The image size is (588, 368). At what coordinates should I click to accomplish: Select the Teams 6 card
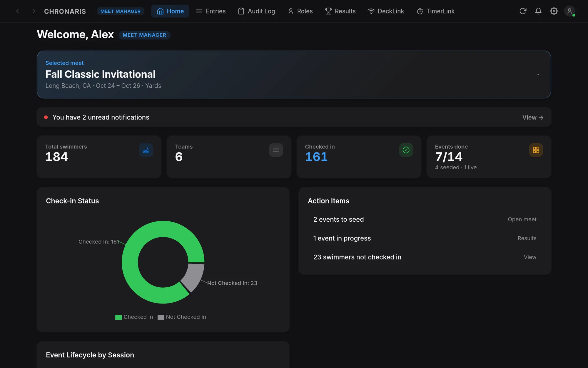click(x=229, y=157)
